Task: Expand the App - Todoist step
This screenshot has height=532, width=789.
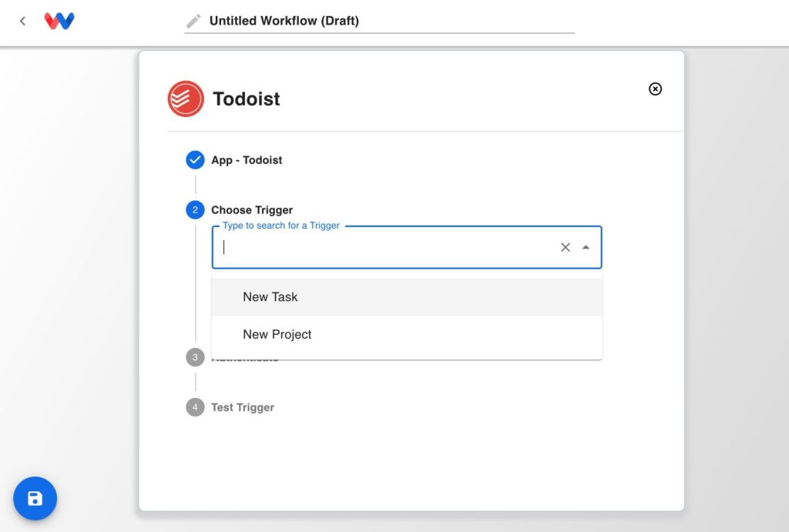Action: pyautogui.click(x=247, y=160)
